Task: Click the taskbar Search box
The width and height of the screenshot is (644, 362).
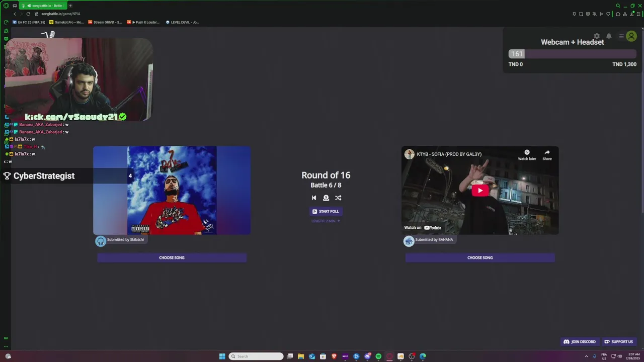Action: 256,356
